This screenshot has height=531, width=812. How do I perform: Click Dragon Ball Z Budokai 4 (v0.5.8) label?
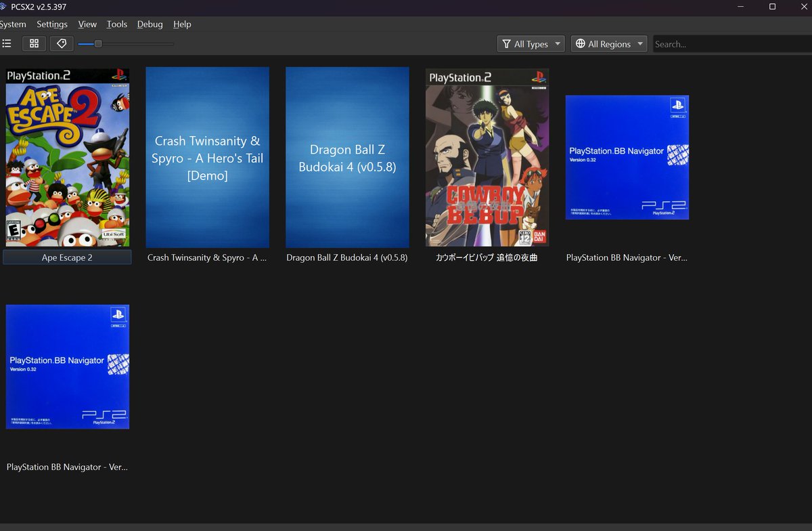point(347,257)
